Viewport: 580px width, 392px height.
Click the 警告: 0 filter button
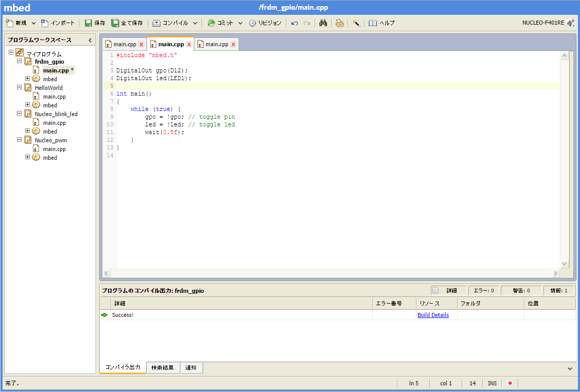click(x=521, y=290)
